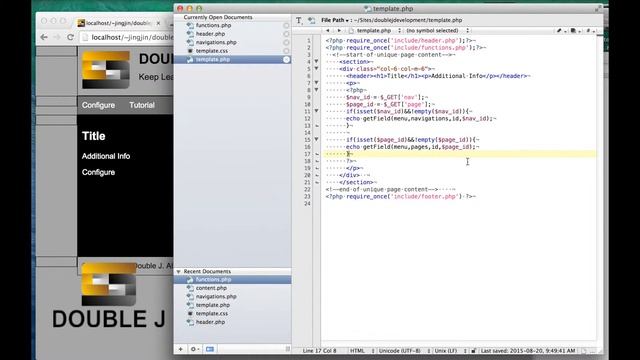The height and width of the screenshot is (360, 640).
Task: Click Line 17 Col 8 status indicator
Action: pyautogui.click(x=320, y=351)
